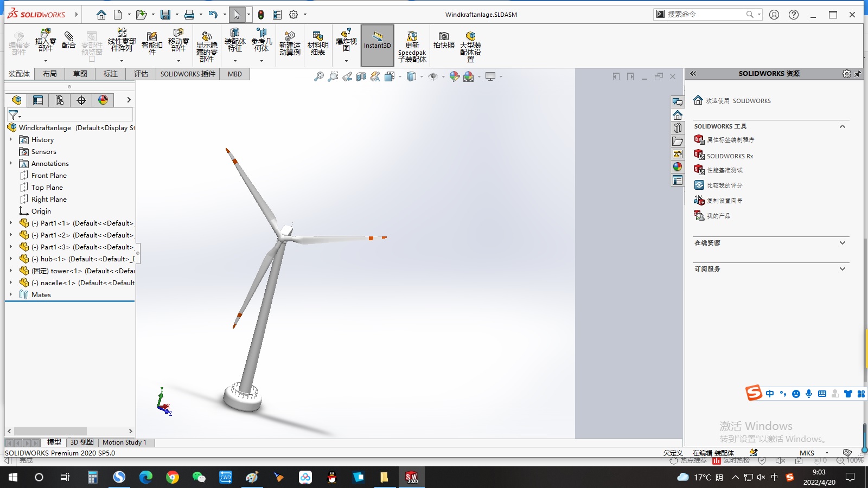Open the DimXpertManager tab
The image size is (868, 488).
[81, 100]
